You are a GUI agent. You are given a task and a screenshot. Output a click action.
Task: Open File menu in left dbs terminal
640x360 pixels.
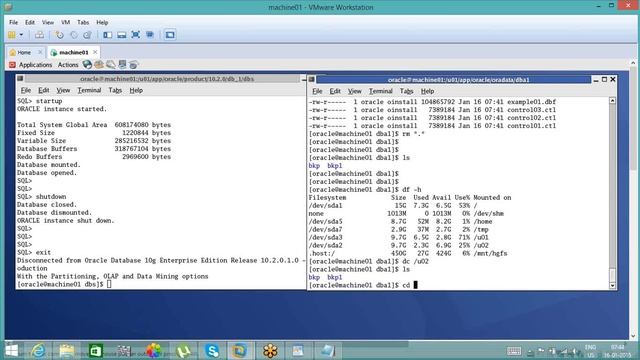[x=26, y=90]
